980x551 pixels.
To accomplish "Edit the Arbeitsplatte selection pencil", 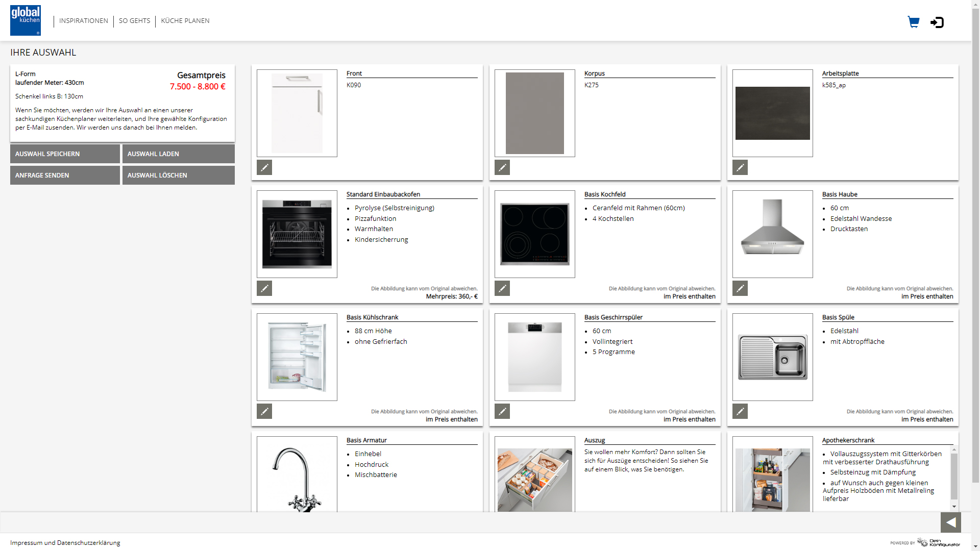I will tap(740, 167).
